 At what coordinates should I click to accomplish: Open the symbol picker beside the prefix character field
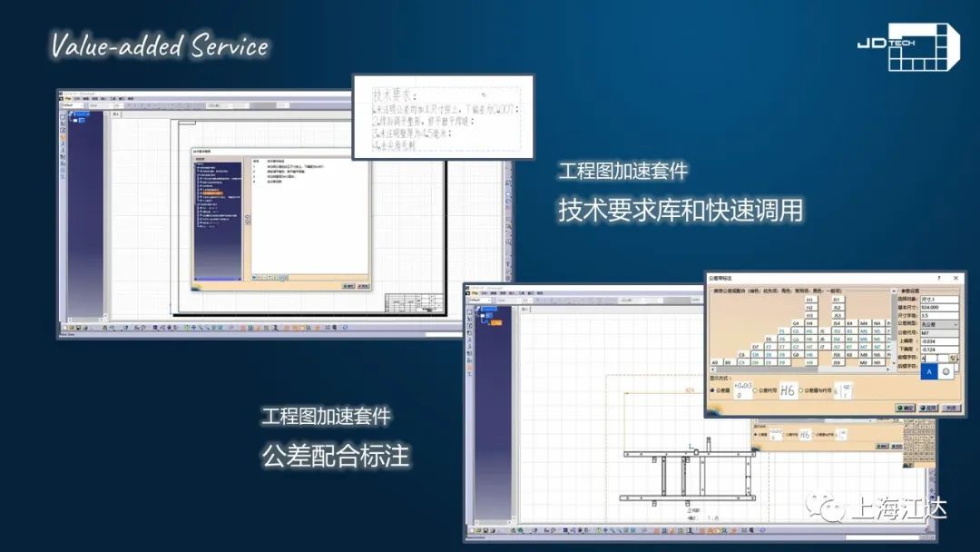[x=953, y=359]
